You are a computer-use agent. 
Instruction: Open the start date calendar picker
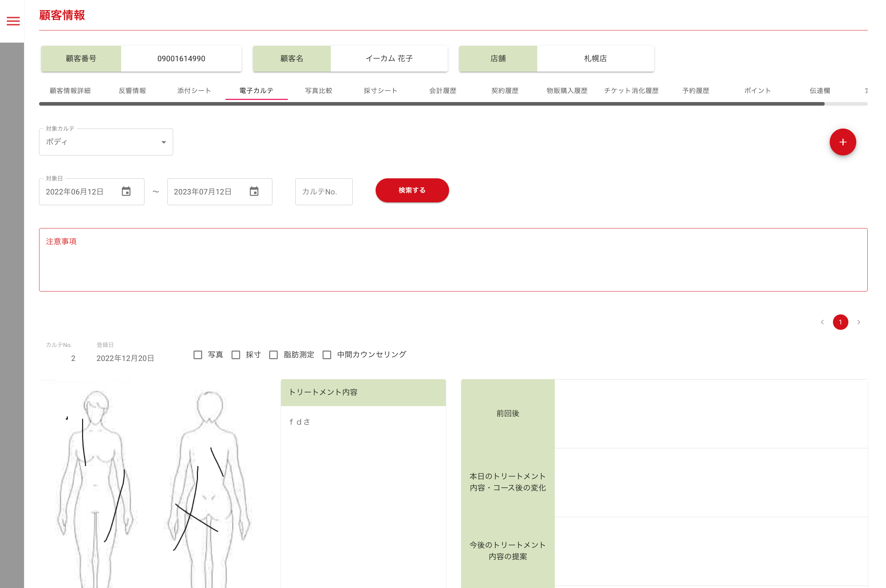click(x=126, y=192)
